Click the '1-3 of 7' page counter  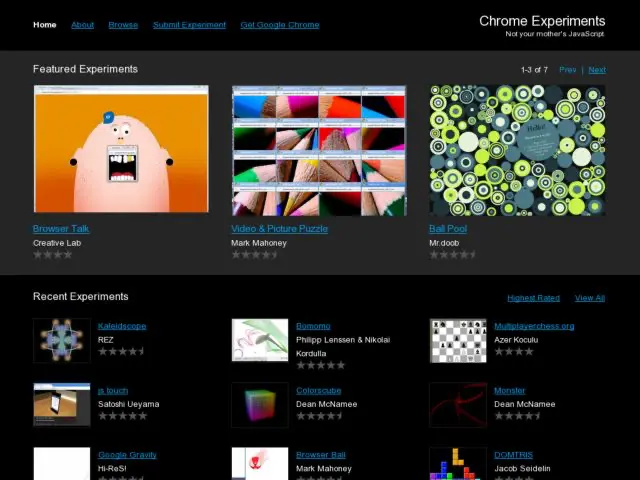tap(534, 70)
